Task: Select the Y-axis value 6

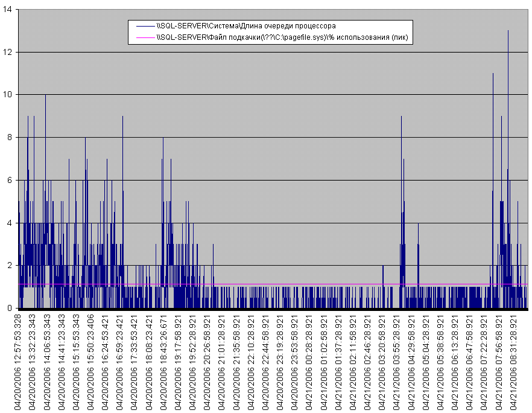Action: click(x=9, y=180)
